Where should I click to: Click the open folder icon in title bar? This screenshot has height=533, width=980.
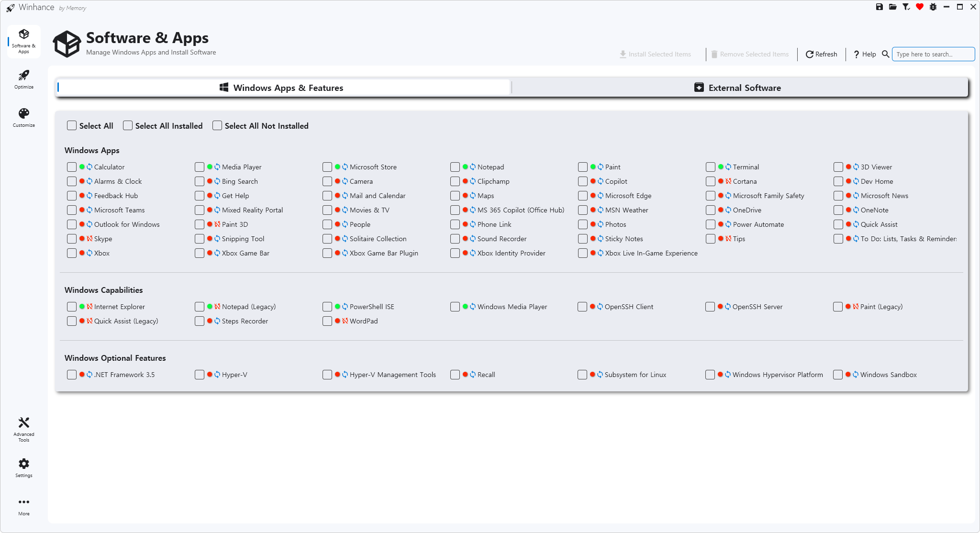point(892,7)
